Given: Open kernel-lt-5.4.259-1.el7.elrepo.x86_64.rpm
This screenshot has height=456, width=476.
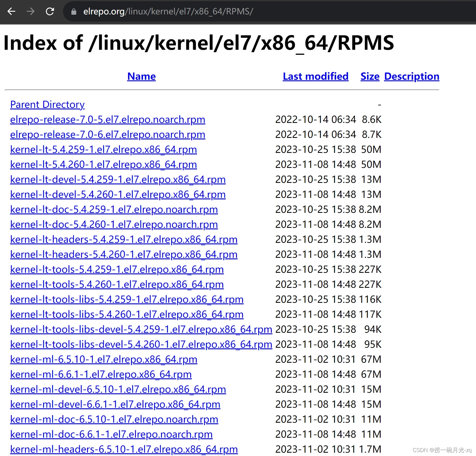Looking at the screenshot, I should pos(103,150).
